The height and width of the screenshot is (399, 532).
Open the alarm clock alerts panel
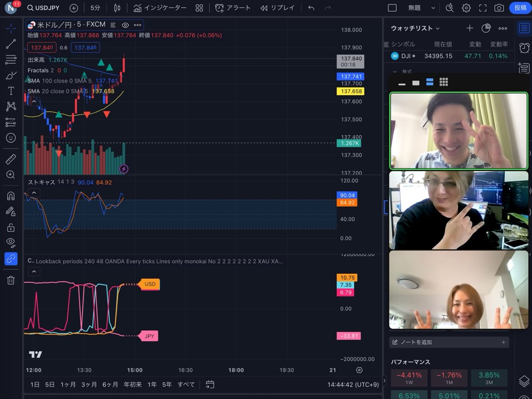(524, 48)
